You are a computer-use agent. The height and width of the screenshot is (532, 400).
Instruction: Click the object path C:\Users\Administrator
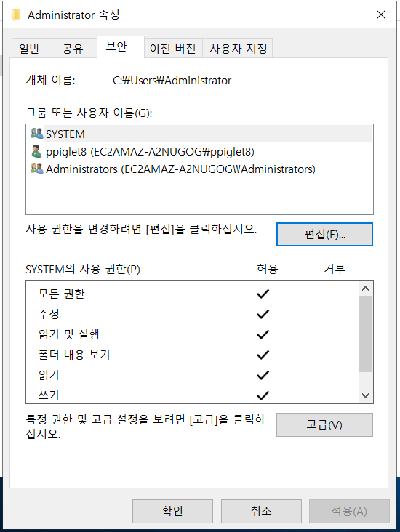point(172,81)
